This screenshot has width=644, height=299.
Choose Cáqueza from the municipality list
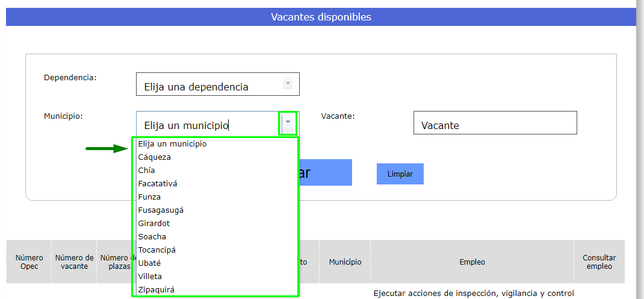pos(155,157)
